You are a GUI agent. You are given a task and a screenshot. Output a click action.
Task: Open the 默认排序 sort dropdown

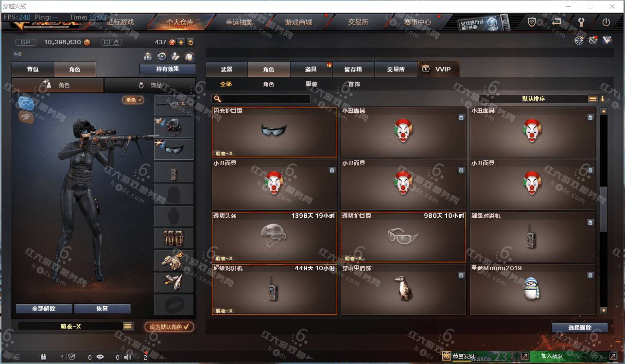[x=534, y=99]
